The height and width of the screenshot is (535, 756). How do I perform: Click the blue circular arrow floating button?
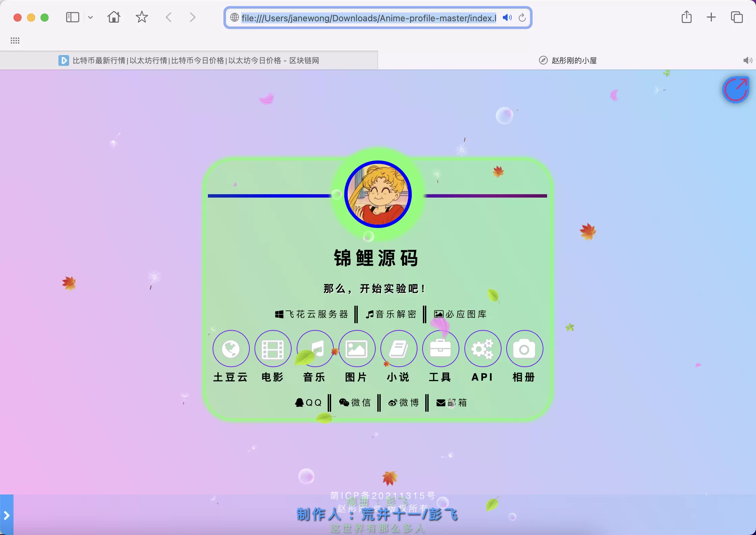[x=736, y=90]
